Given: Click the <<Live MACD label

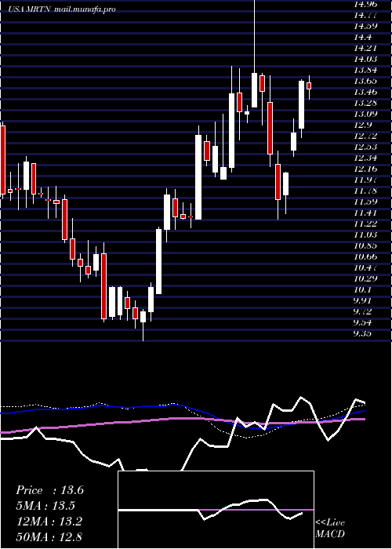Looking at the screenshot, I should click(x=330, y=528).
